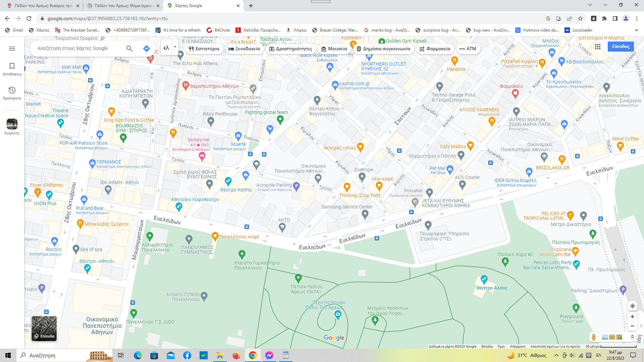Click the search magnifier icon
The image size is (644, 362).
[129, 48]
